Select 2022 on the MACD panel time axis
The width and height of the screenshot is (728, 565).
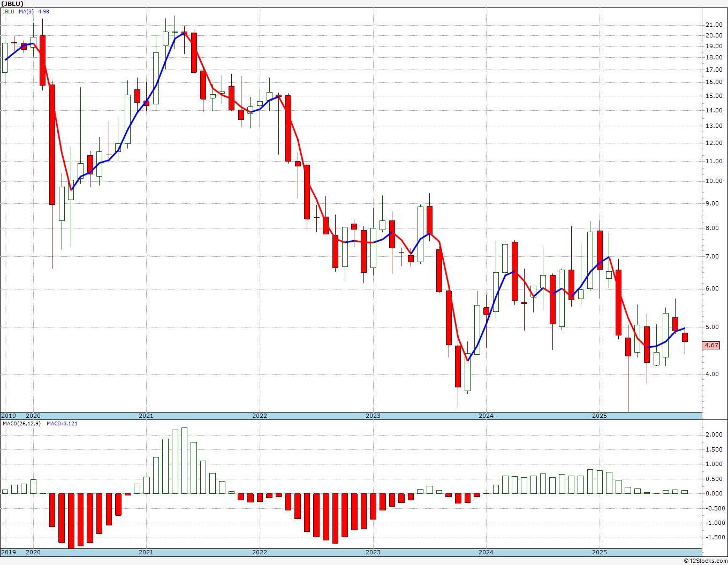[260, 553]
